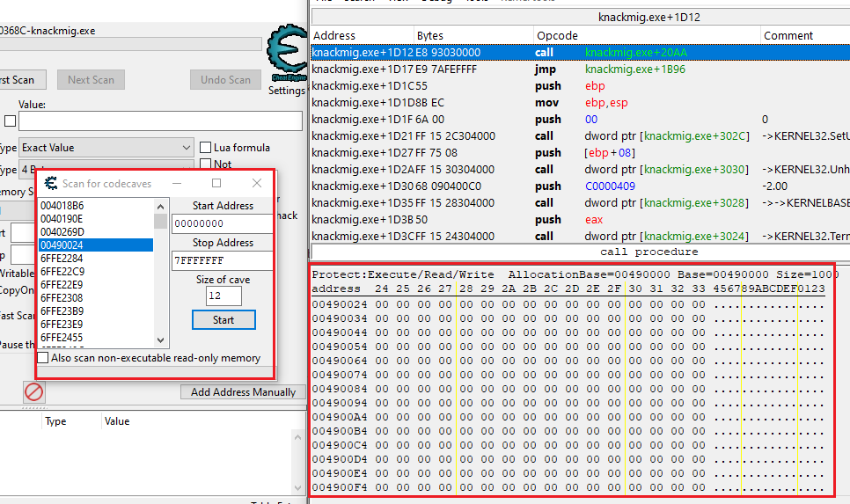Click hex dump row 00490024
Image resolution: width=850 pixels, height=504 pixels.
568,304
